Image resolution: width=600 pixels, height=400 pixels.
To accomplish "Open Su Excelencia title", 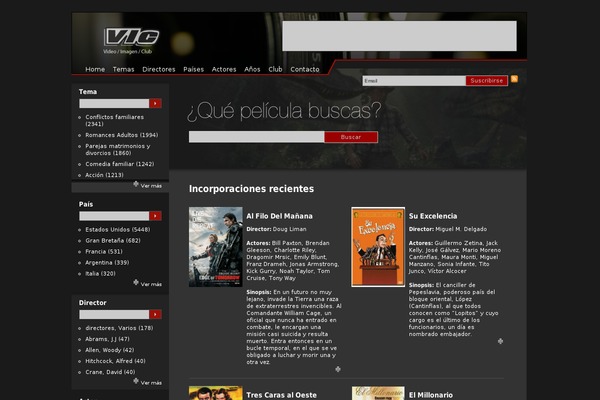I will [x=433, y=216].
